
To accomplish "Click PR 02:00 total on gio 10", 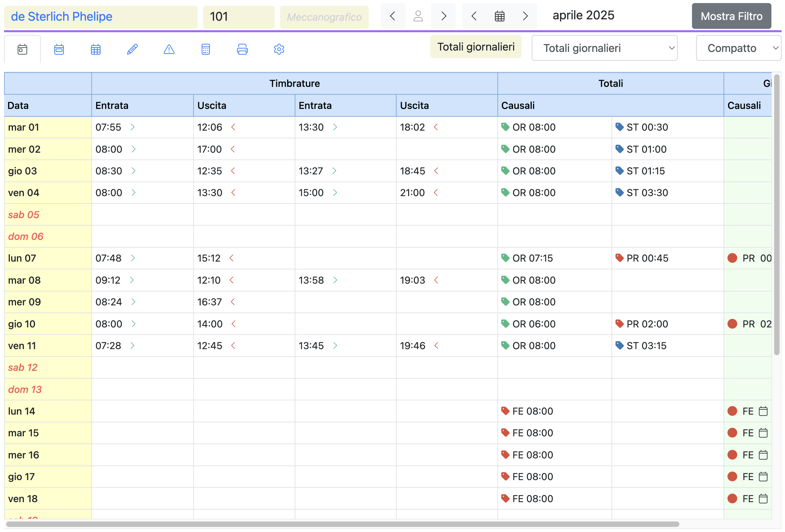I will pyautogui.click(x=647, y=324).
